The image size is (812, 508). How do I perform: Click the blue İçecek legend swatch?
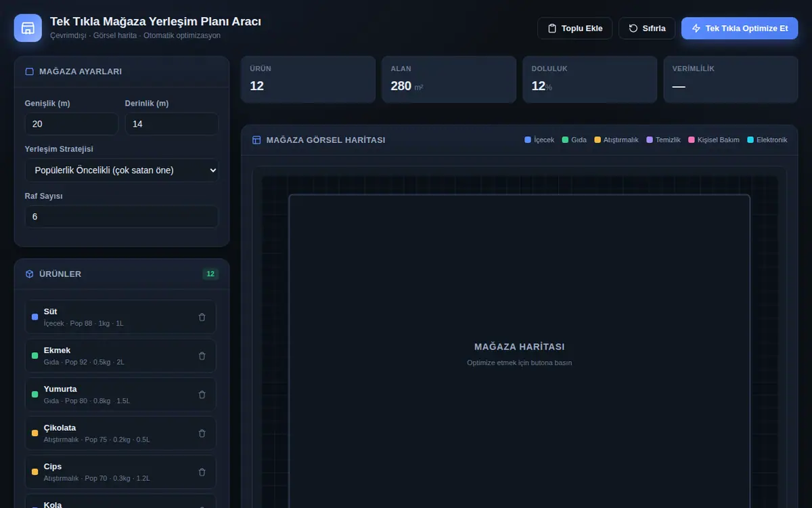[528, 140]
